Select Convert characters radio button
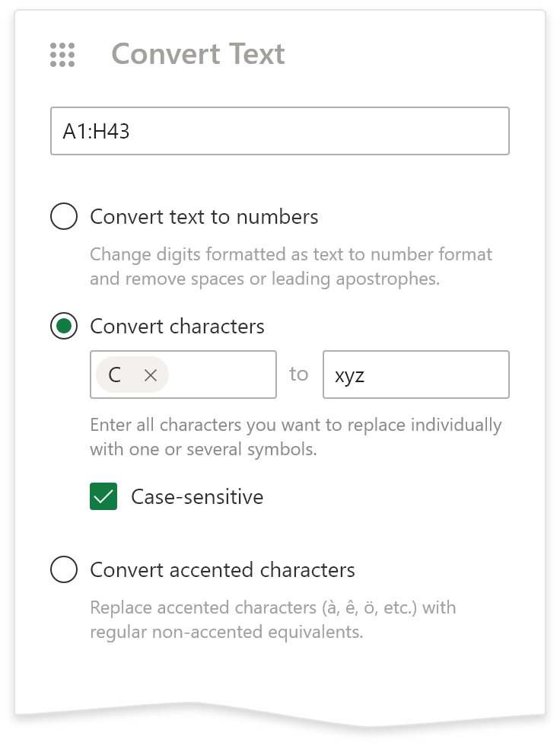The height and width of the screenshot is (746, 560). click(x=64, y=326)
